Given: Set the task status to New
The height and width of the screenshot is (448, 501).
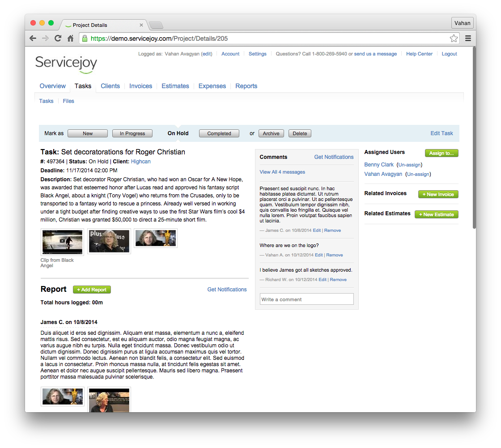Looking at the screenshot, I should 88,133.
